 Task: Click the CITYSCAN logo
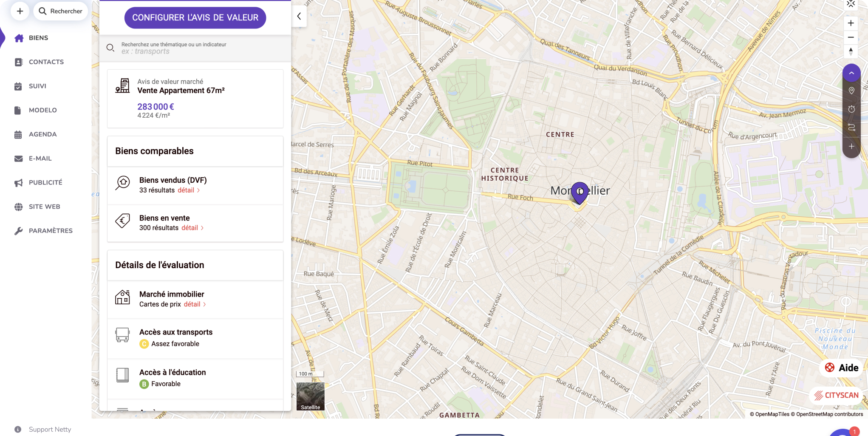click(836, 396)
